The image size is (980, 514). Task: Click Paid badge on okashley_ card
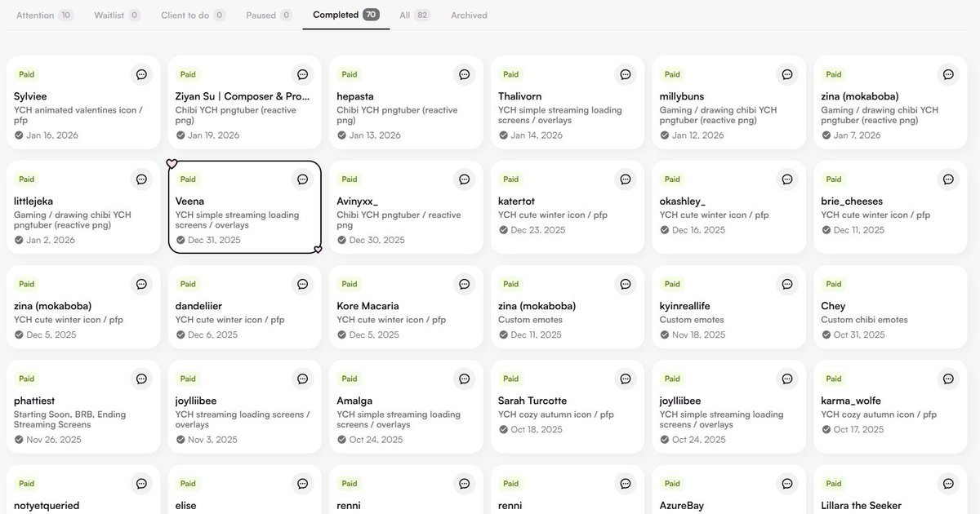pyautogui.click(x=672, y=179)
